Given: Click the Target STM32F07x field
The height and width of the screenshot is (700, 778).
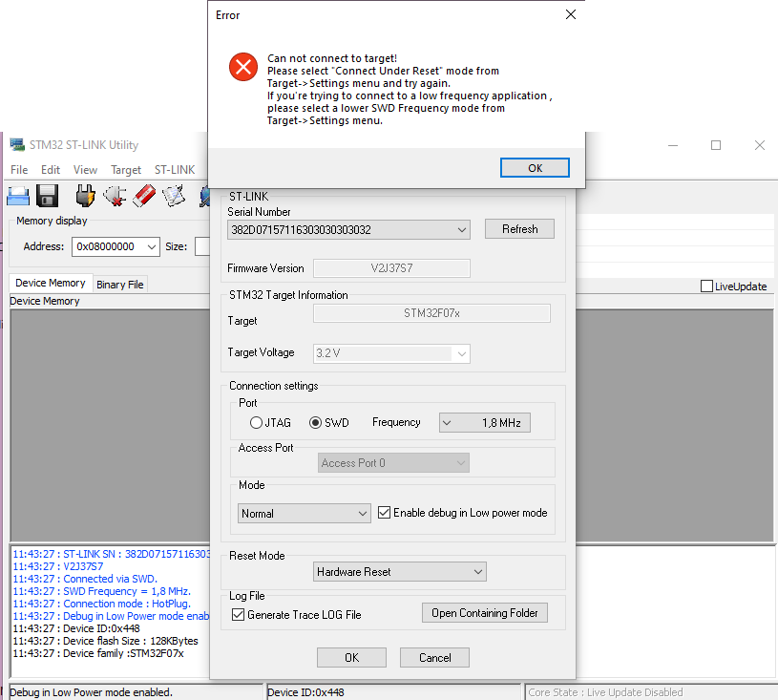Looking at the screenshot, I should pos(431,313).
